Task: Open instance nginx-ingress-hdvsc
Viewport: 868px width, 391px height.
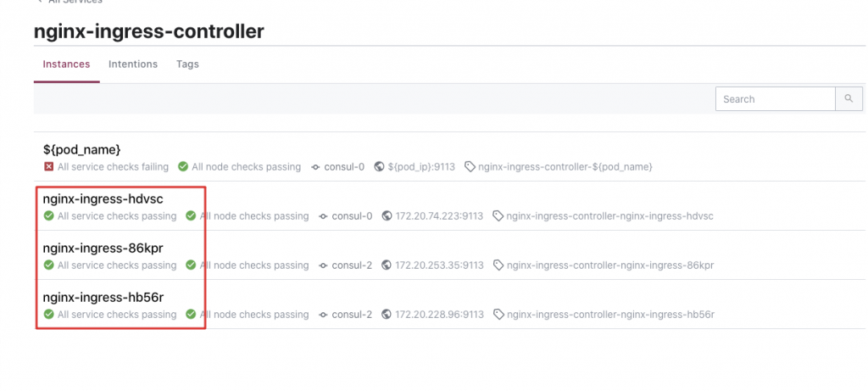Action: tap(103, 199)
